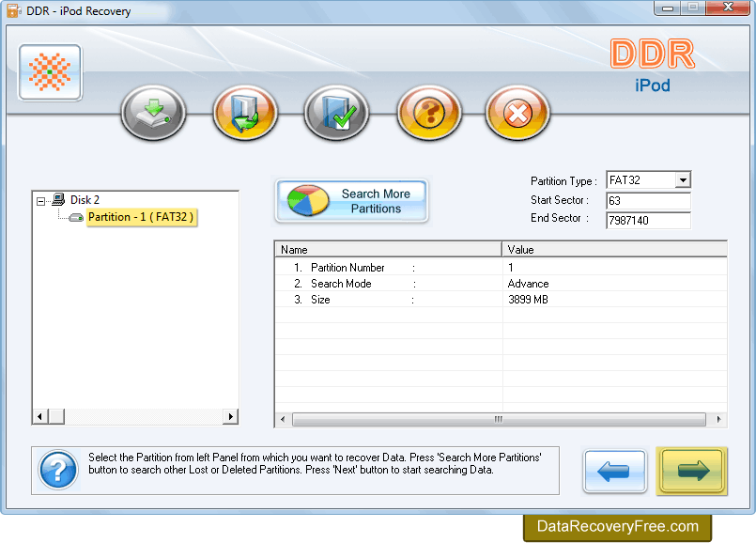Click the DataRecoveryFree.com link
756x543 pixels.
(x=618, y=526)
